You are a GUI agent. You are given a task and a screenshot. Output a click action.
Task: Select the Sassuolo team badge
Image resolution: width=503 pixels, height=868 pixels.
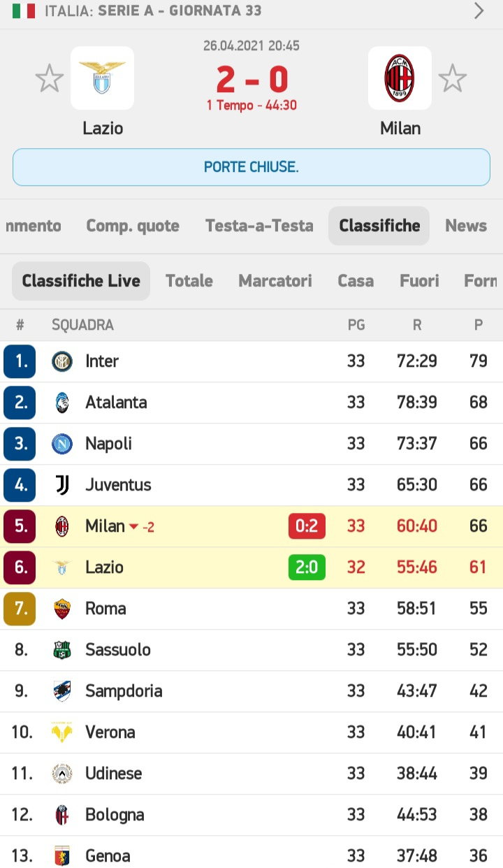(x=62, y=650)
